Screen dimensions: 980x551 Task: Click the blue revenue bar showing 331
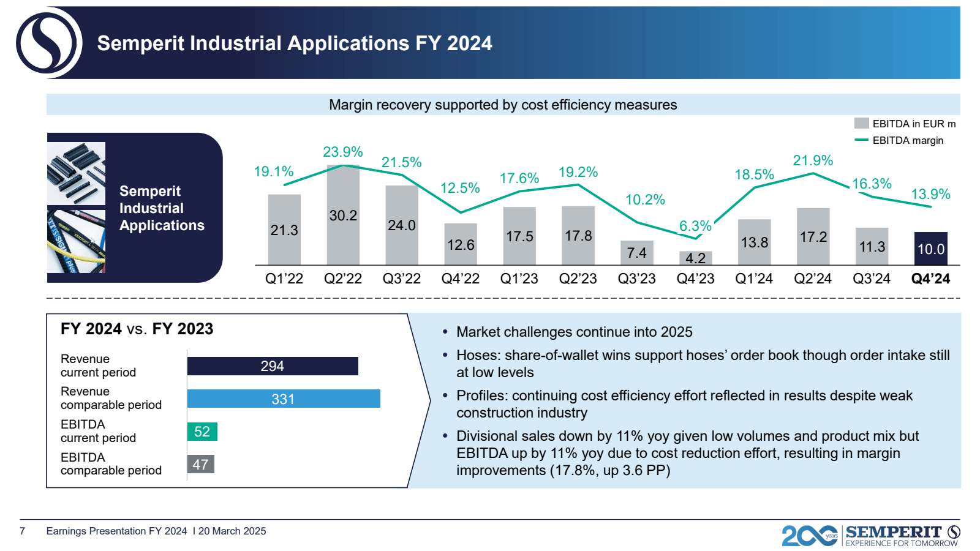click(284, 399)
